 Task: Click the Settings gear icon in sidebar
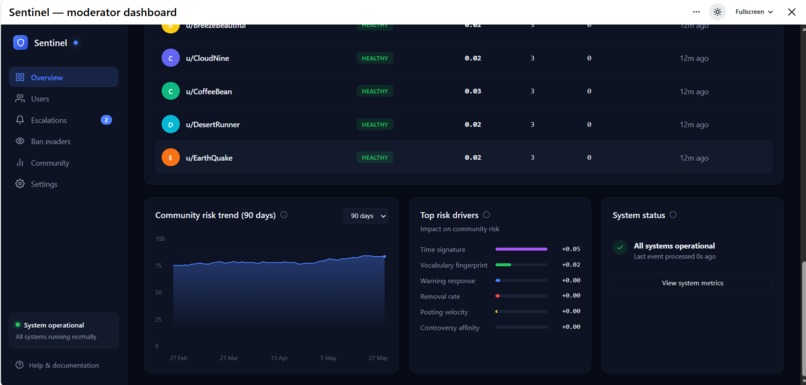click(20, 184)
